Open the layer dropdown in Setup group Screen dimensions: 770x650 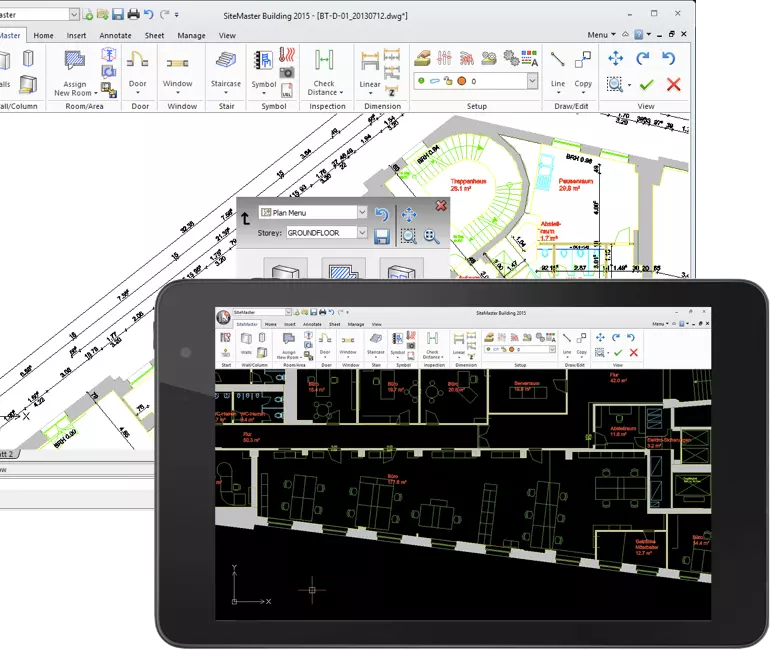[x=532, y=81]
